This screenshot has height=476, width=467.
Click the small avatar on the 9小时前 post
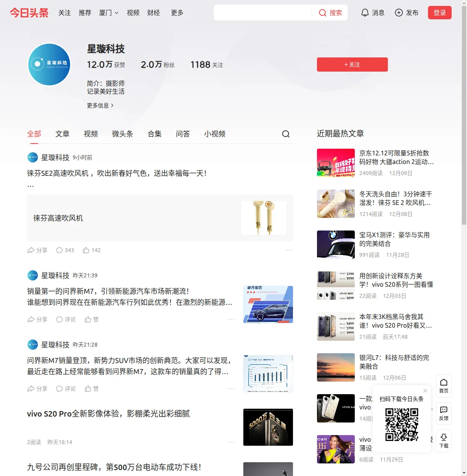[33, 157]
